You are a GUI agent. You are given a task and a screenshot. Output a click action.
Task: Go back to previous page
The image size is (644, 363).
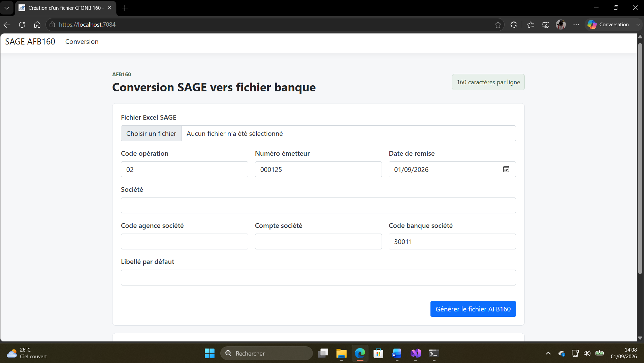point(7,25)
